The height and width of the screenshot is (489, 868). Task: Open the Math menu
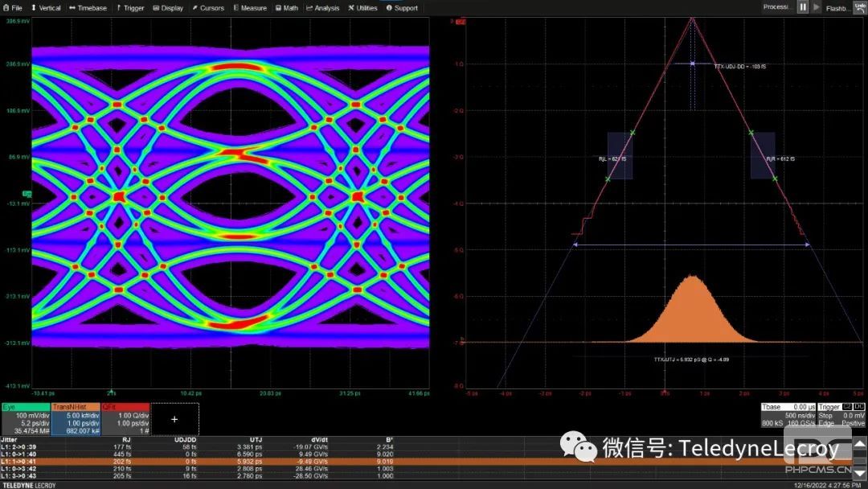click(x=287, y=8)
